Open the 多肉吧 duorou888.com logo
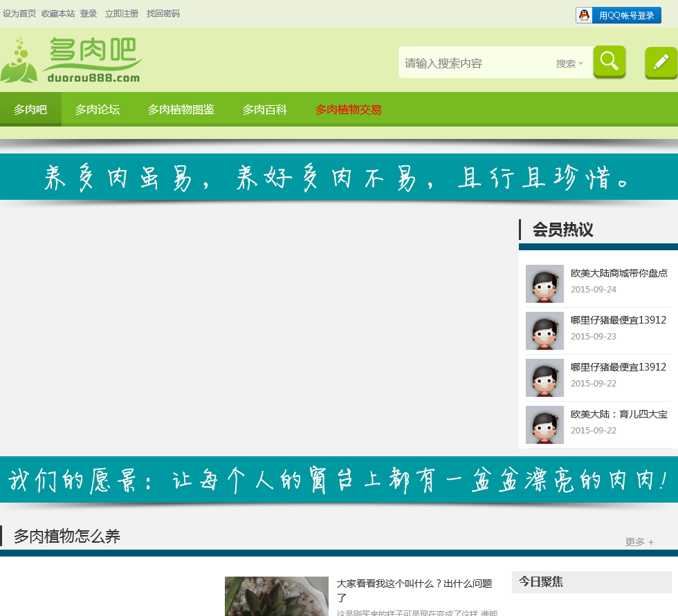The height and width of the screenshot is (616, 678). [x=71, y=60]
